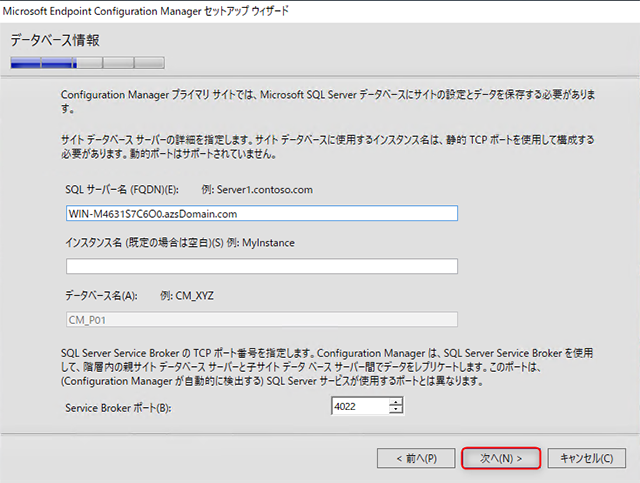Click the wizard progress bar filled section
640x483 pixels.
[43, 62]
